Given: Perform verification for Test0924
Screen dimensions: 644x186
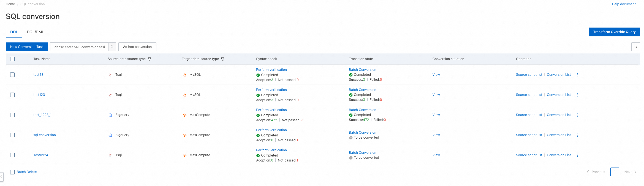Looking at the screenshot, I should point(271,150).
